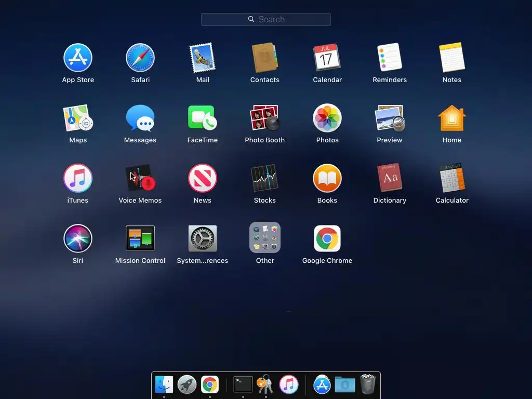The width and height of the screenshot is (532, 399).
Task: Click the Launchpad rocket icon in the Dock
Action: pyautogui.click(x=187, y=384)
